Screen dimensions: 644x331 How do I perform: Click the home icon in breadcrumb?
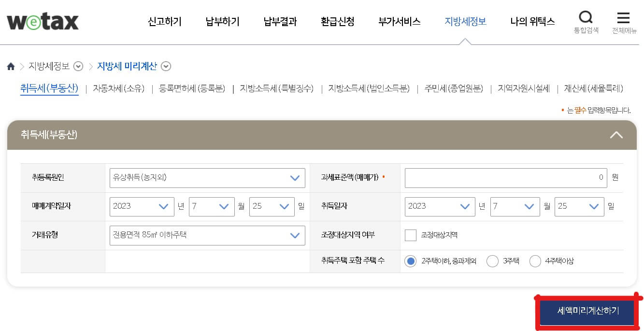click(11, 66)
